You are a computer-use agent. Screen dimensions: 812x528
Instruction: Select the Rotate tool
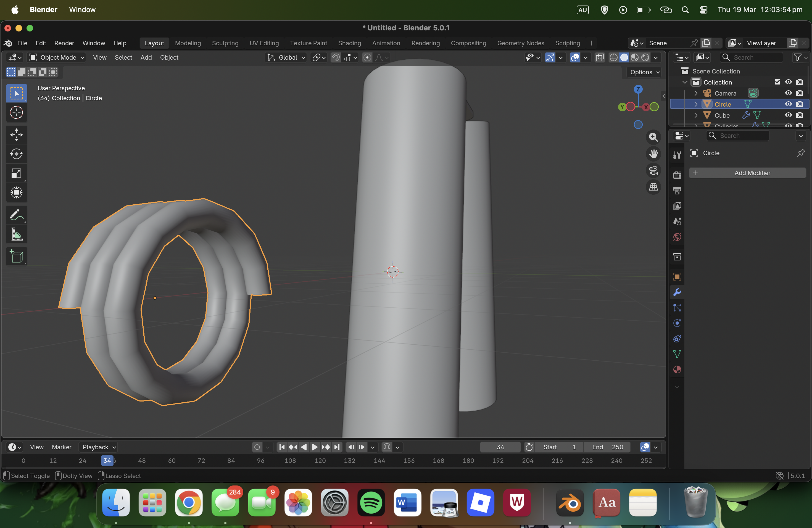point(16,154)
